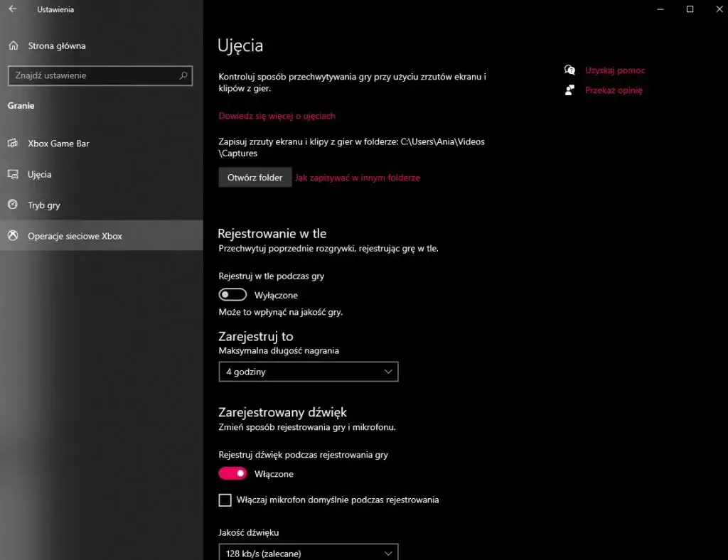The height and width of the screenshot is (560, 728).
Task: Enable Rejestruj w tle podczas gry toggle
Action: [x=232, y=294]
